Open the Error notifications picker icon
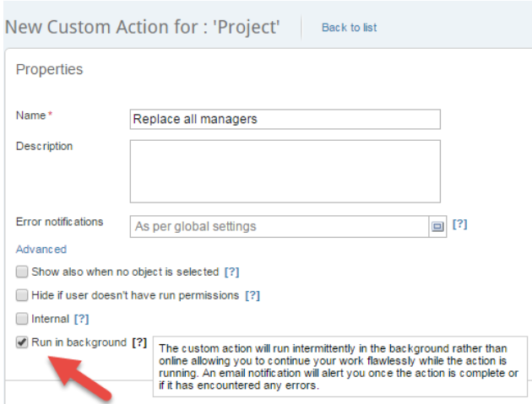The height and width of the screenshot is (404, 532). 437,226
